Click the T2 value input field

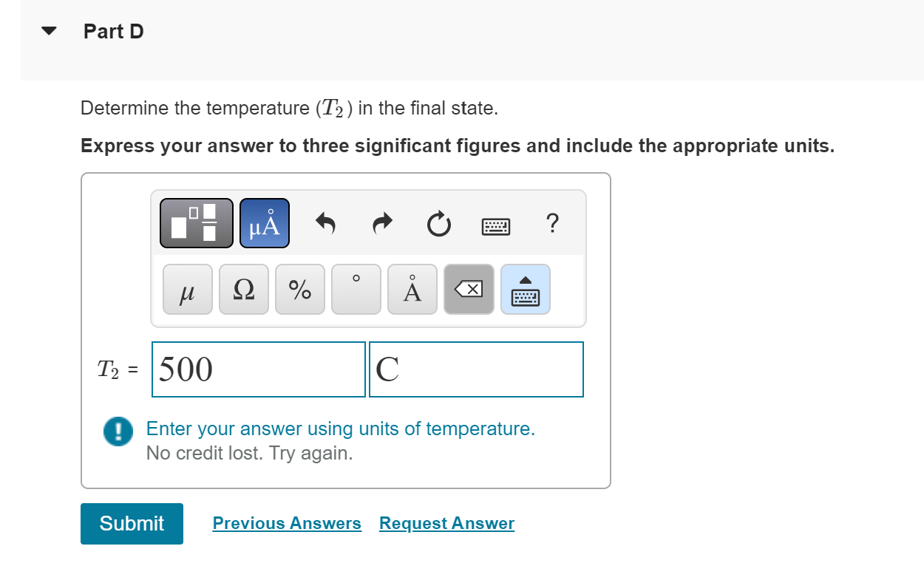258,369
